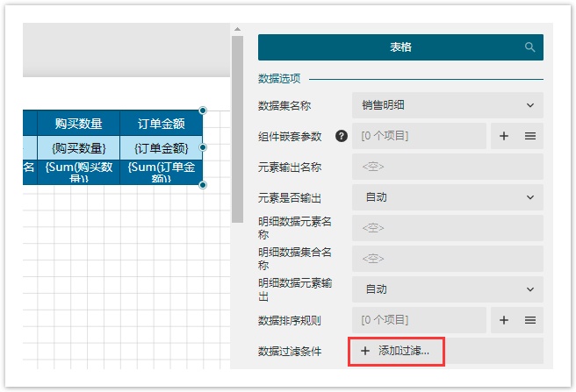The image size is (576, 392).
Task: Click the 数据过滤条件 label
Action: (290, 352)
